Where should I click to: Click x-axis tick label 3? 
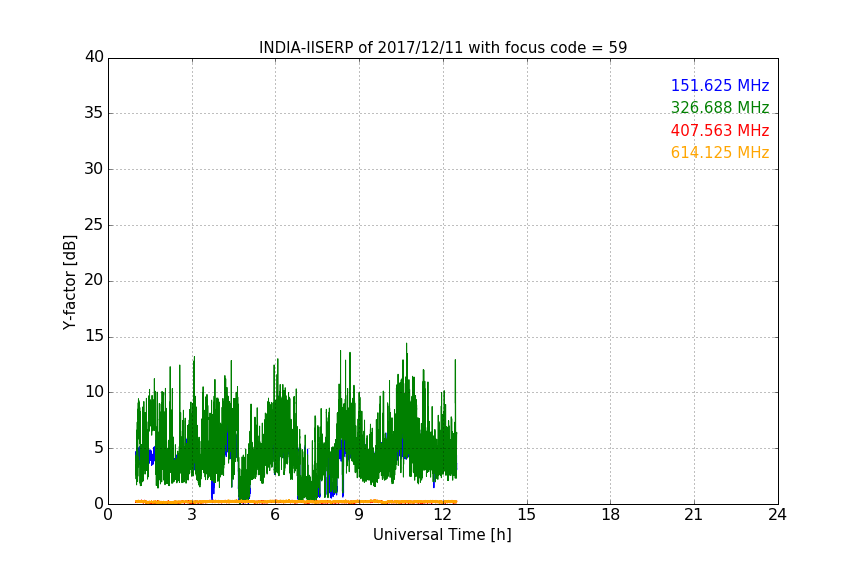coord(192,515)
